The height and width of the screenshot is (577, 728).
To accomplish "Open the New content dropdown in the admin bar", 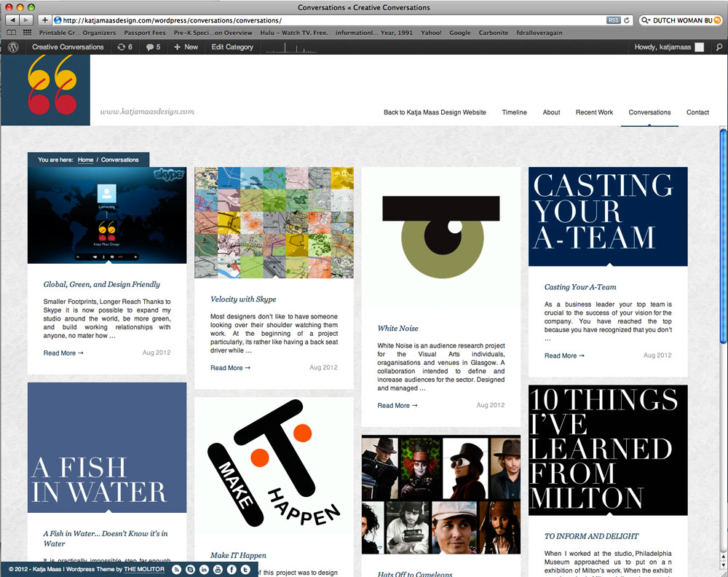I will [186, 47].
